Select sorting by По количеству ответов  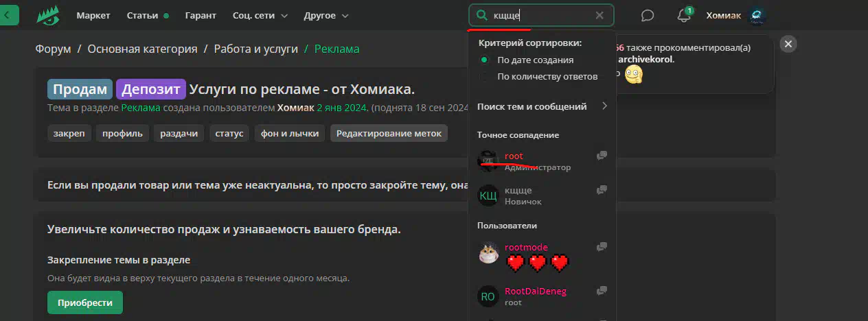(540, 76)
